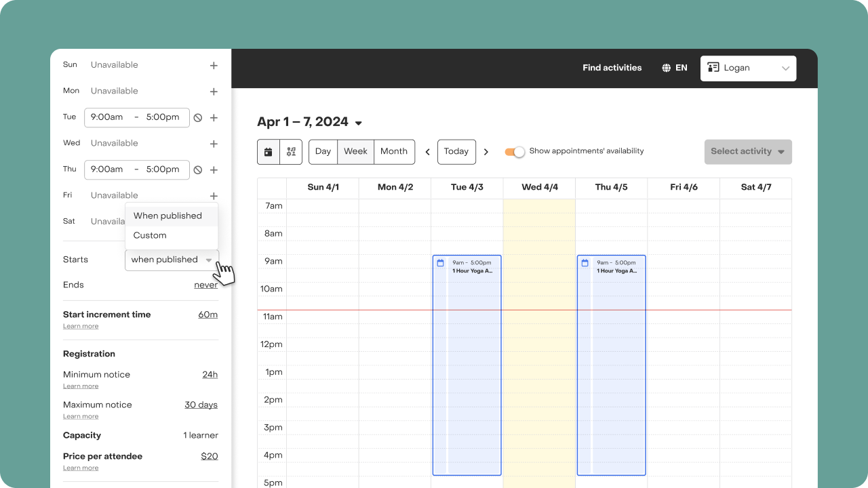The width and height of the screenshot is (868, 488).
Task: Choose 'When published' from the dropdown list
Action: coord(172,216)
